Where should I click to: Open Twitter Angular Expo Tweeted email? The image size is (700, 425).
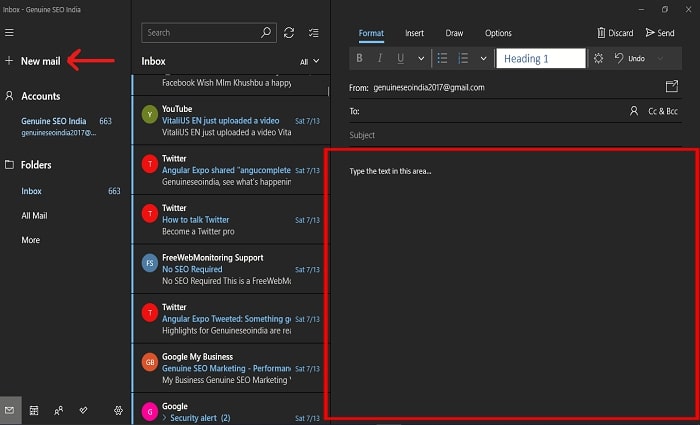coord(231,318)
